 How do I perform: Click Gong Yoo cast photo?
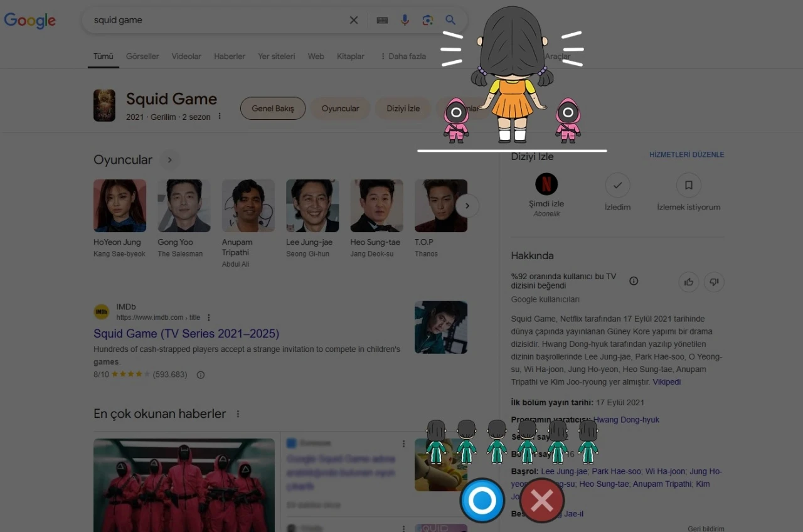tap(184, 206)
